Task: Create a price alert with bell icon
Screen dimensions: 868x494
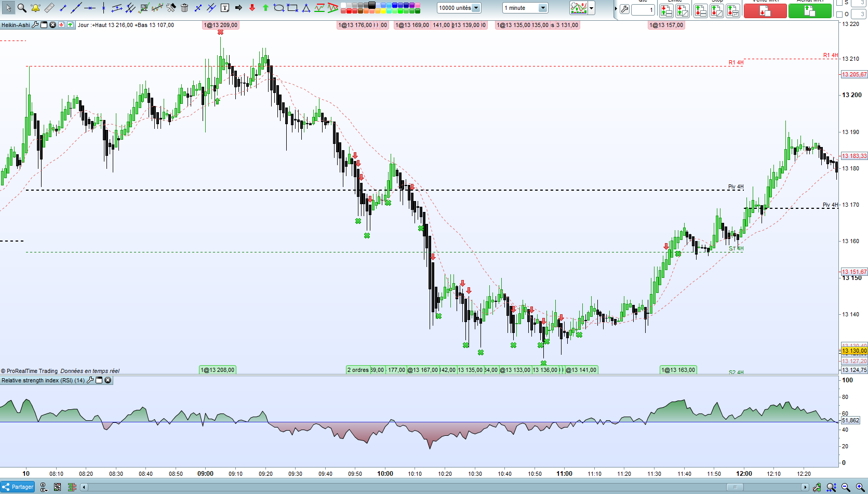Action: tap(35, 8)
